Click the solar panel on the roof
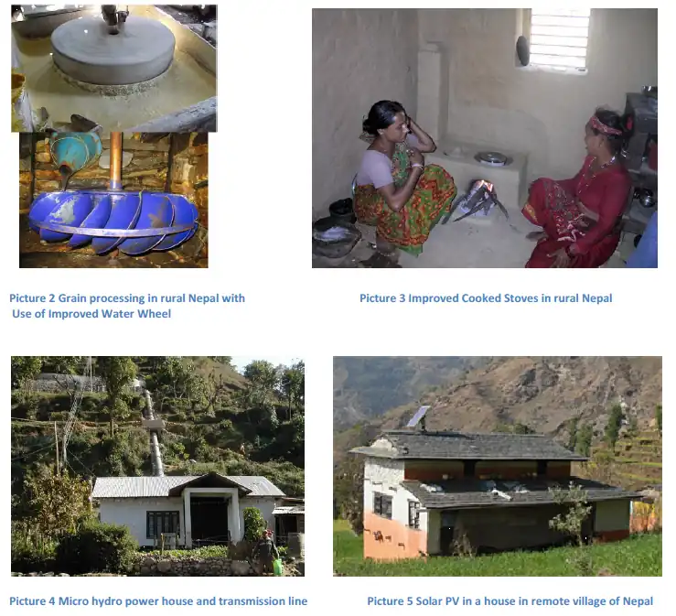676x616 pixels. [419, 416]
